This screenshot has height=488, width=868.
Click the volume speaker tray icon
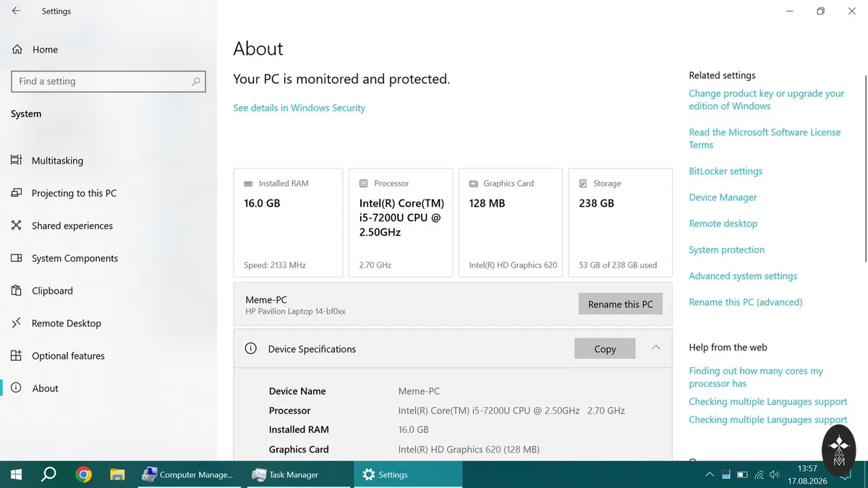click(x=775, y=475)
